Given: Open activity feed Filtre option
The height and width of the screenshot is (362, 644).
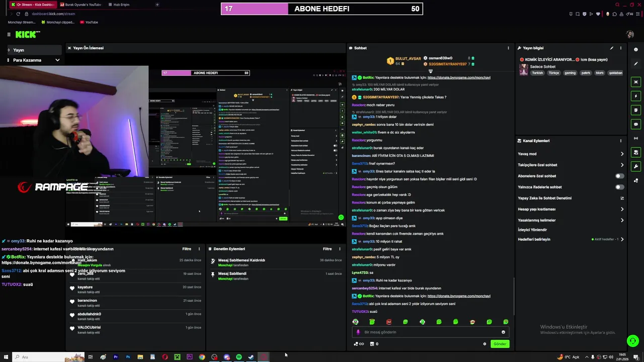Looking at the screenshot, I should [187, 249].
